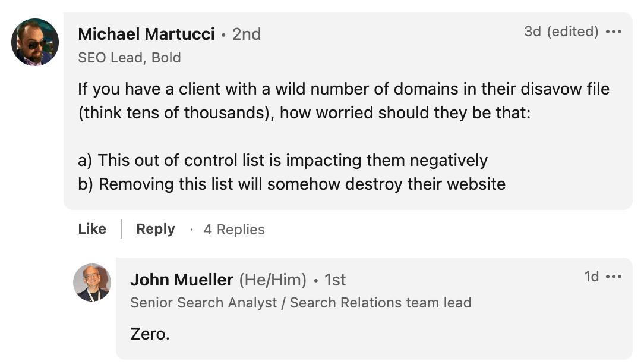Click Michael Martucci's profile picture
Image resolution: width=644 pixels, height=364 pixels.
click(36, 42)
